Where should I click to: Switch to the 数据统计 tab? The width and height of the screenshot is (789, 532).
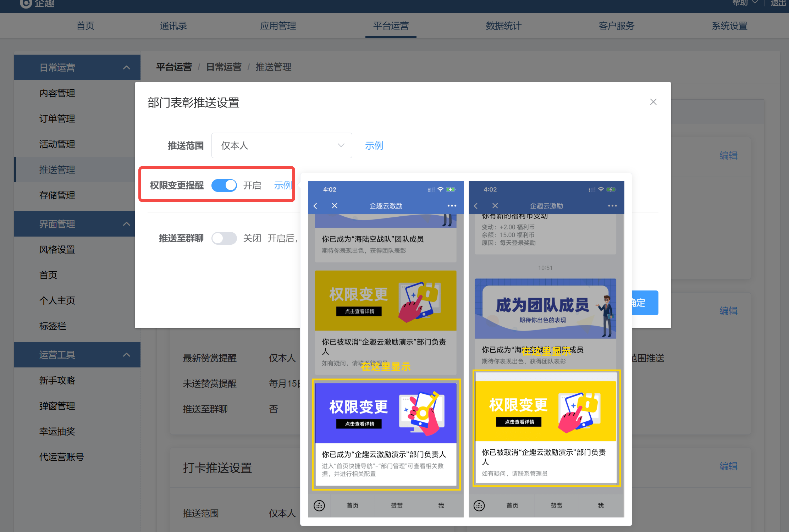pyautogui.click(x=503, y=26)
